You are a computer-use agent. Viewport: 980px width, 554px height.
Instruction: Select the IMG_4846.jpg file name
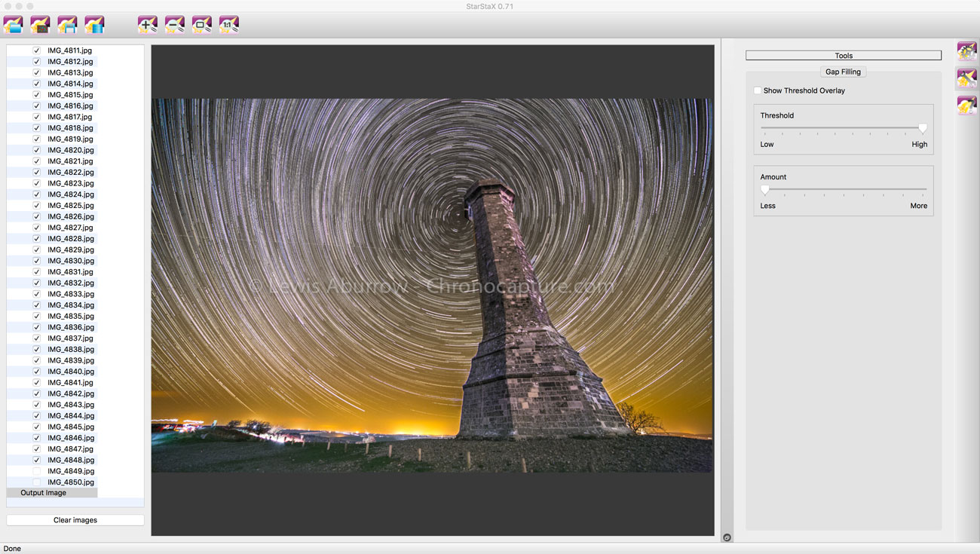[71, 438]
